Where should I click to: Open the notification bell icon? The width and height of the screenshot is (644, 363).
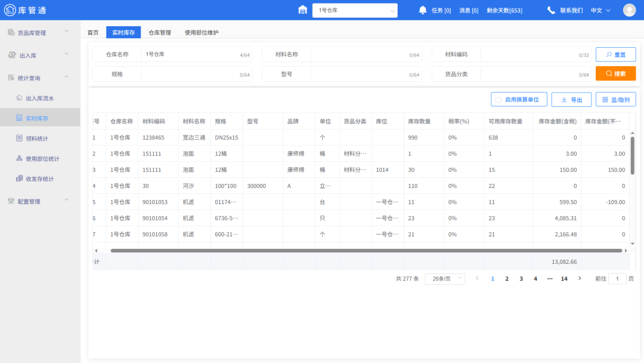click(x=423, y=10)
